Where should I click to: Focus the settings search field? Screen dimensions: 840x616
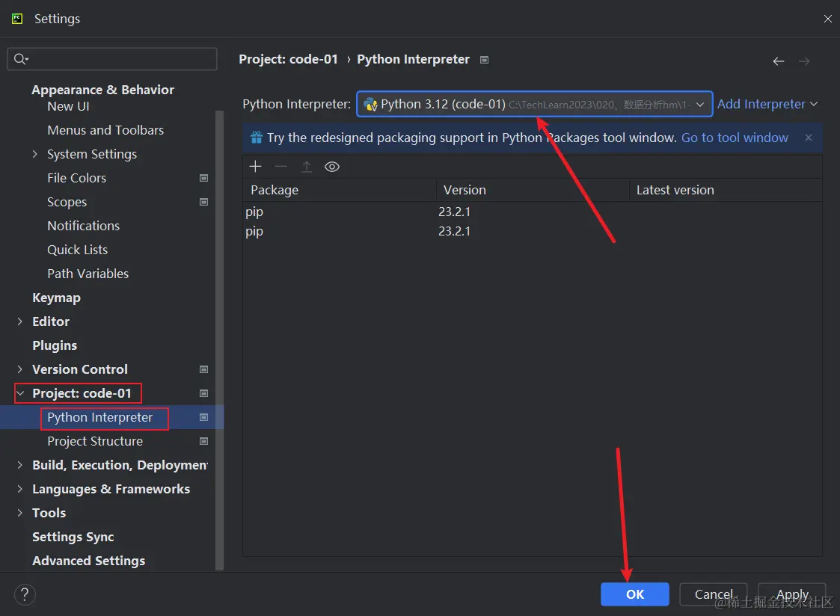coord(112,59)
